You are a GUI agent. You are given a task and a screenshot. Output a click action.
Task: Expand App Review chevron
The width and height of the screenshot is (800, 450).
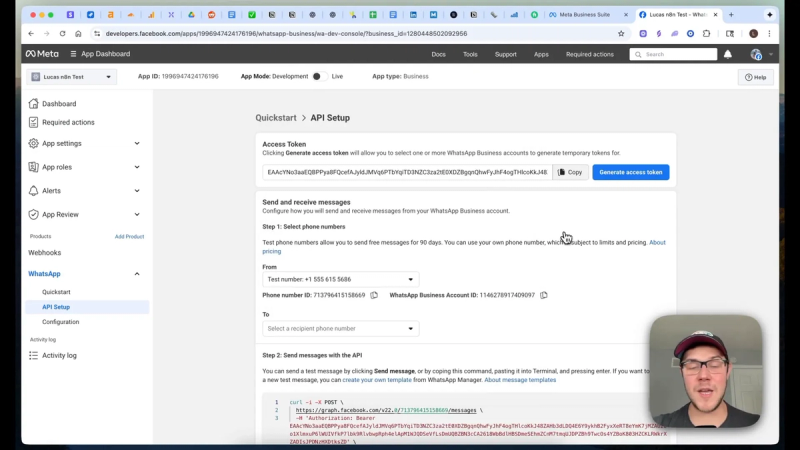pos(137,214)
